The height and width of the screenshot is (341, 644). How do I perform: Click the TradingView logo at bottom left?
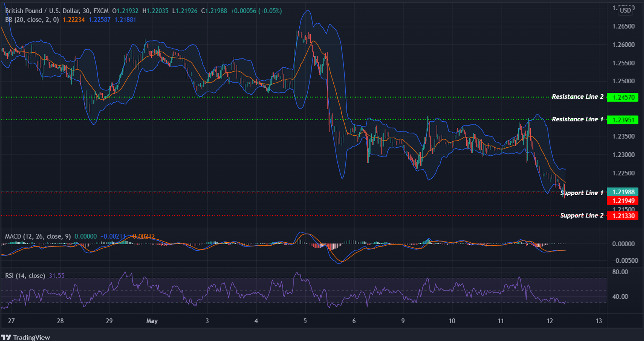(7, 337)
